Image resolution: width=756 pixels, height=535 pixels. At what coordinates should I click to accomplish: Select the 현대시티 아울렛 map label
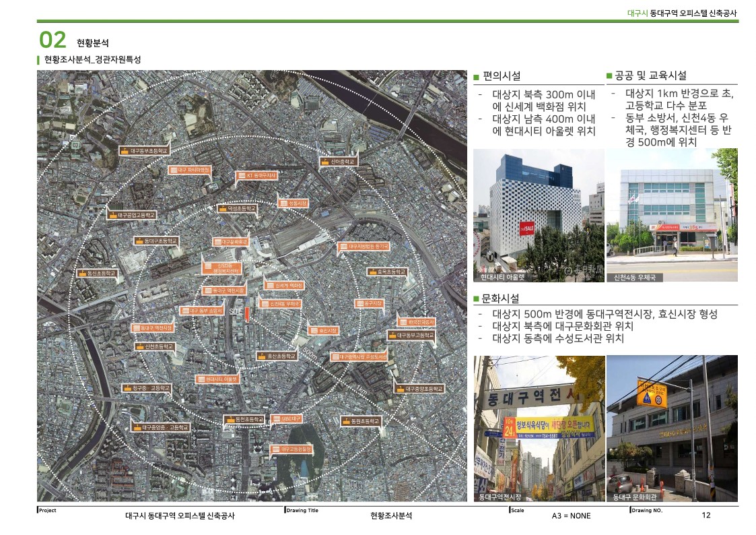[x=217, y=379]
